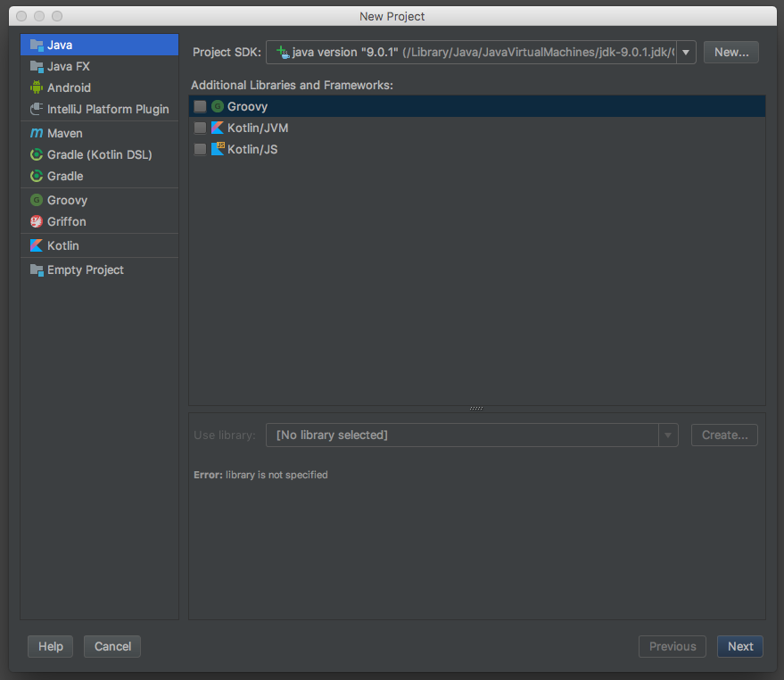Proceed with the Next button
784x680 pixels.
click(x=740, y=646)
